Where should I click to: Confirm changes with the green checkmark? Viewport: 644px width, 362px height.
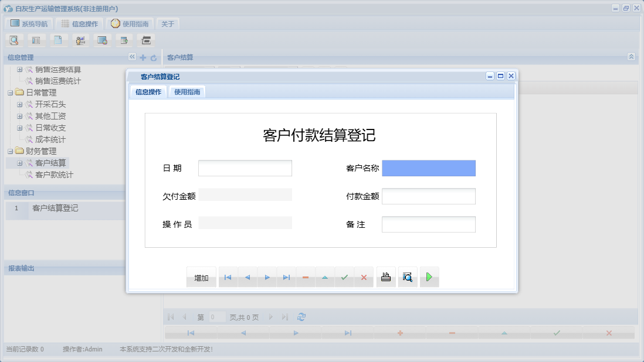344,276
